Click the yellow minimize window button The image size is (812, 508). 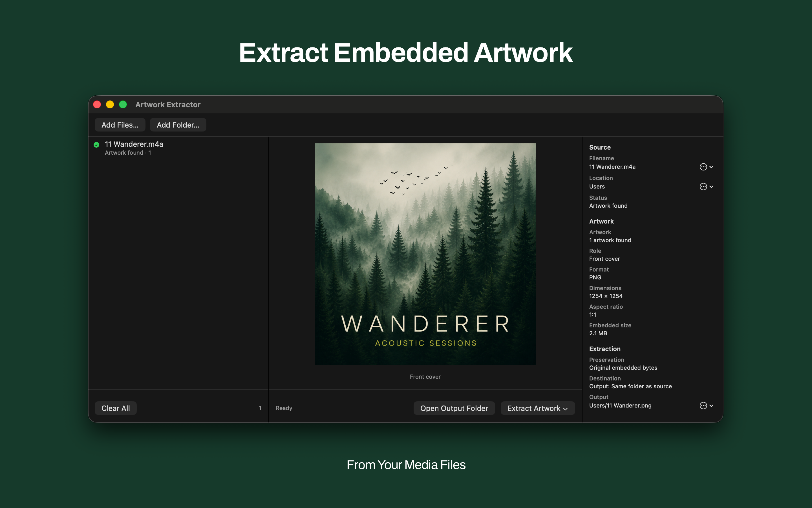(110, 104)
